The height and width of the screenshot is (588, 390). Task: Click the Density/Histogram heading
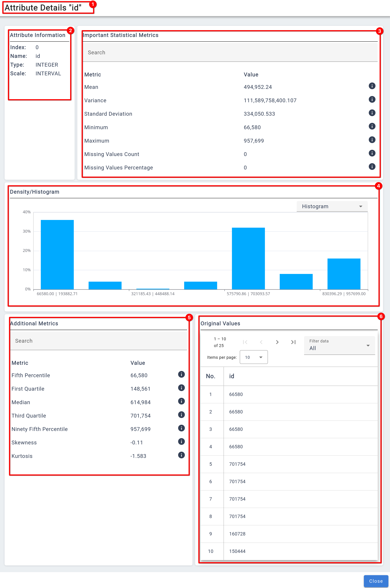[35, 192]
